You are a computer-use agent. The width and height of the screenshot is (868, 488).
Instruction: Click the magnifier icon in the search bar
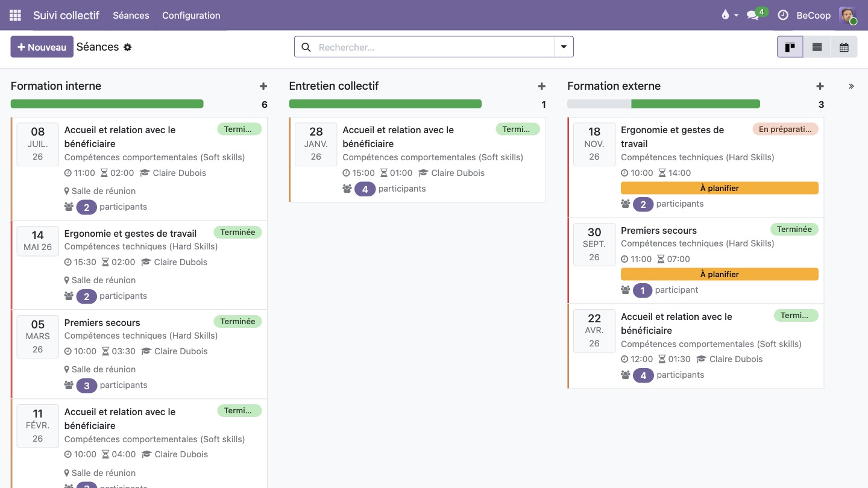(x=306, y=47)
